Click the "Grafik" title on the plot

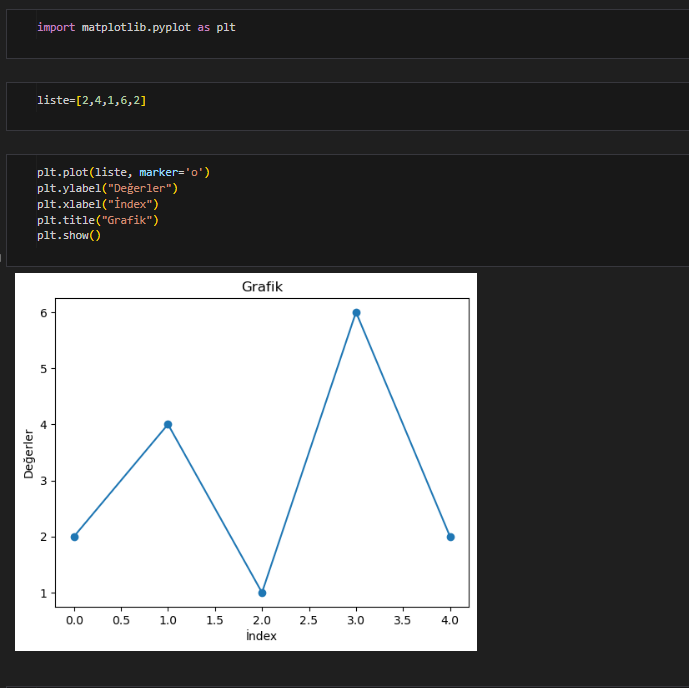(x=262, y=287)
